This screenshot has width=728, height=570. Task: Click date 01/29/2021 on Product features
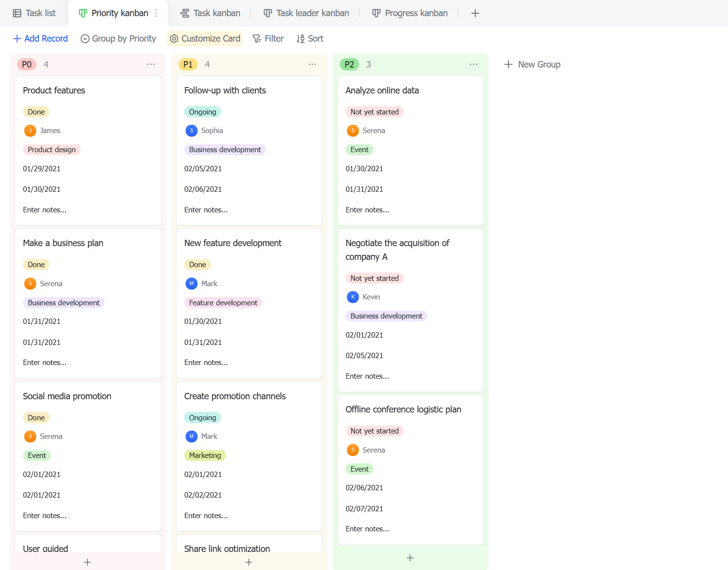[x=42, y=169]
